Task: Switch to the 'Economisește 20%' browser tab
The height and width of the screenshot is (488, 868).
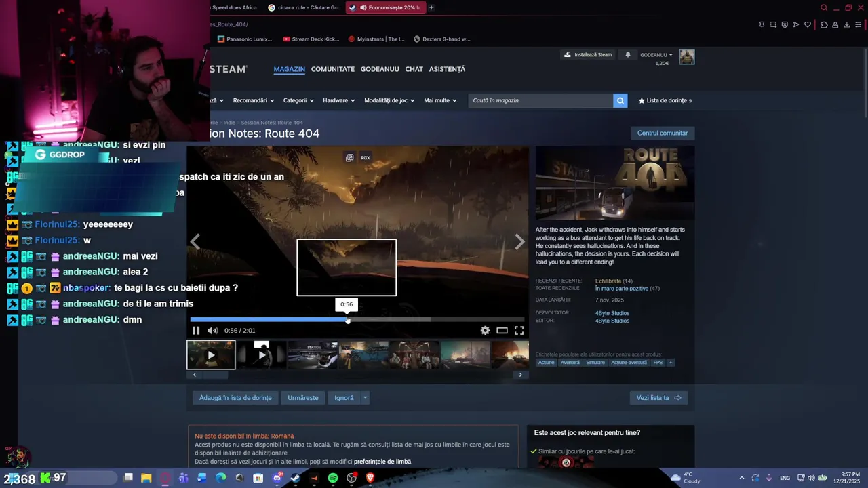Action: 385,7
